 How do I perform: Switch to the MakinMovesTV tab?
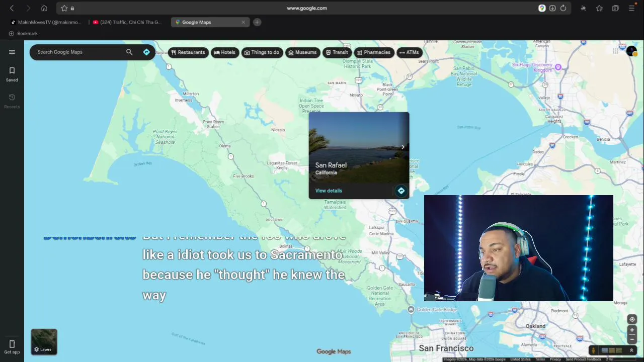[46, 22]
